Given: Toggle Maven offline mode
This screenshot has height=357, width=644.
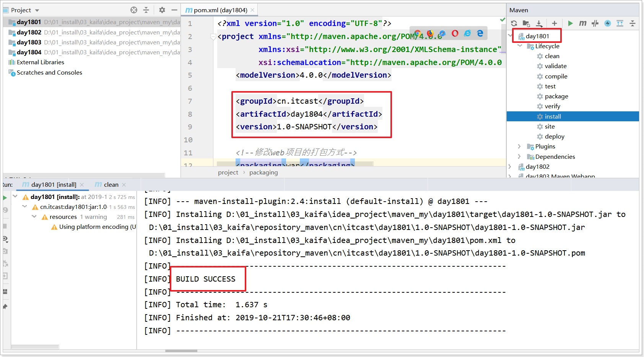Looking at the screenshot, I should coord(595,23).
